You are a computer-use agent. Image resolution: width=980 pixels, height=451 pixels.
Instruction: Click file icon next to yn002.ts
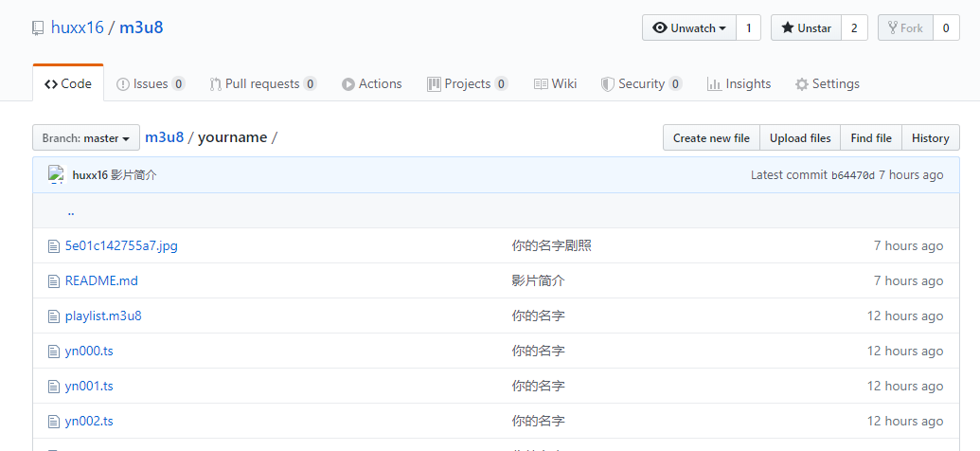[54, 421]
